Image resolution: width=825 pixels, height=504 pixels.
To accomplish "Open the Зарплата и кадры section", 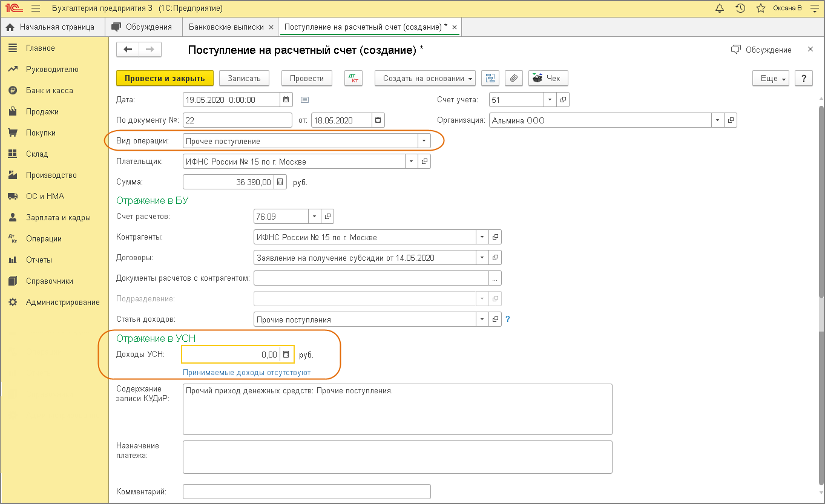I will pyautogui.click(x=58, y=217).
